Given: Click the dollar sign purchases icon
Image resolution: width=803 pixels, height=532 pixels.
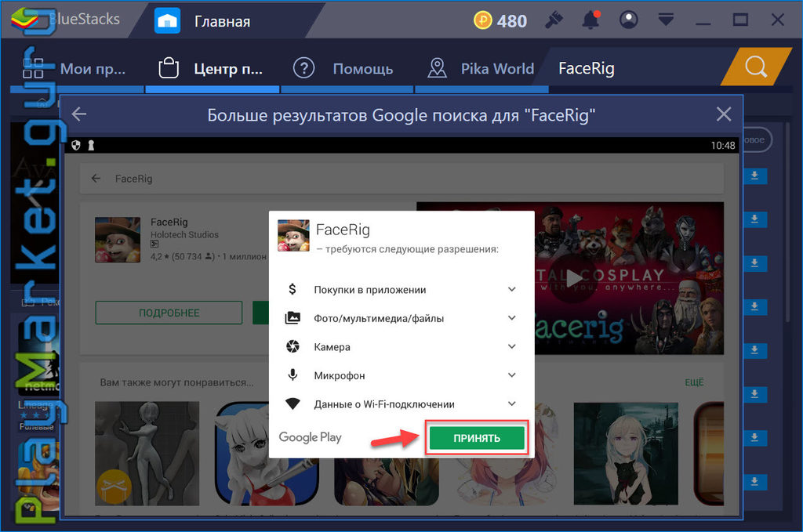Looking at the screenshot, I should (292, 290).
